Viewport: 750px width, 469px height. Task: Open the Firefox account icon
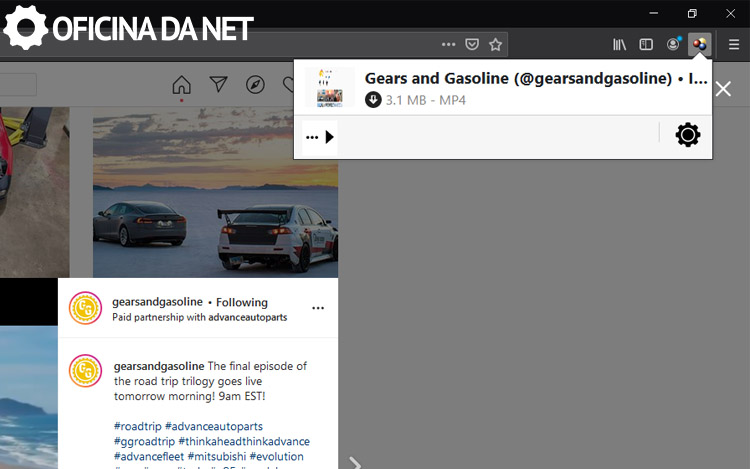(673, 44)
